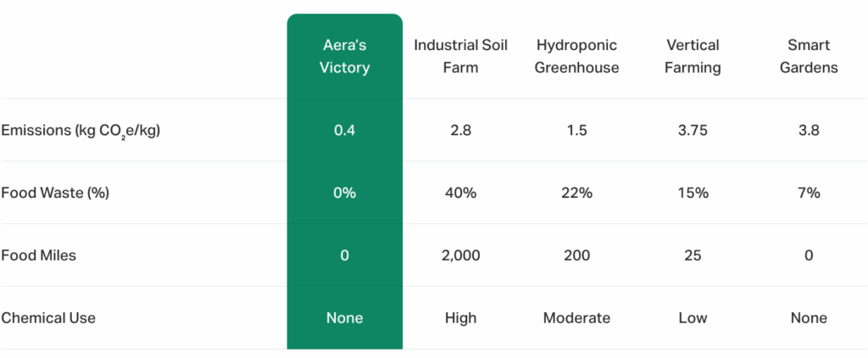
Task: Click the 3.75 Vertical Farming emissions value
Action: [693, 131]
